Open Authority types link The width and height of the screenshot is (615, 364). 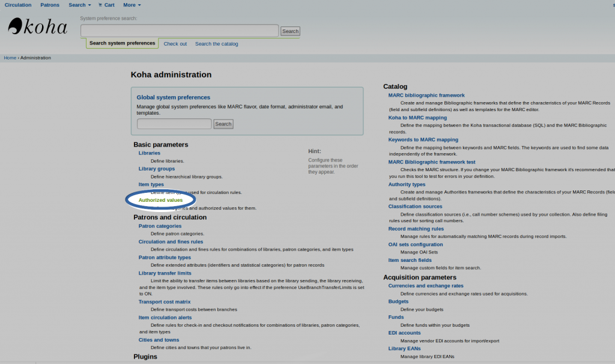(407, 184)
